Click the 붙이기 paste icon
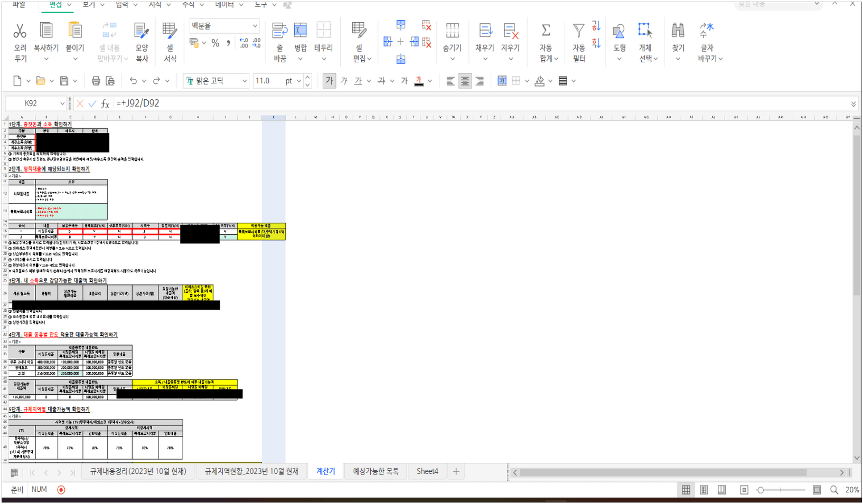The image size is (863, 504). pos(74,31)
